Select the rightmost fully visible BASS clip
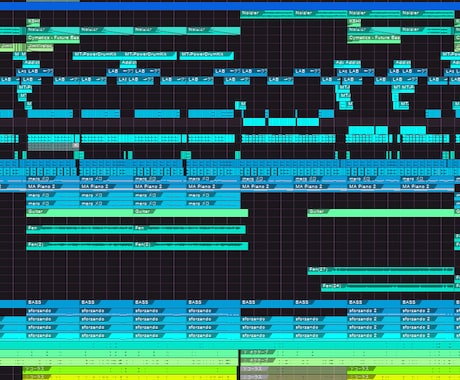Screen dimensions: 460x380 pos(427,304)
